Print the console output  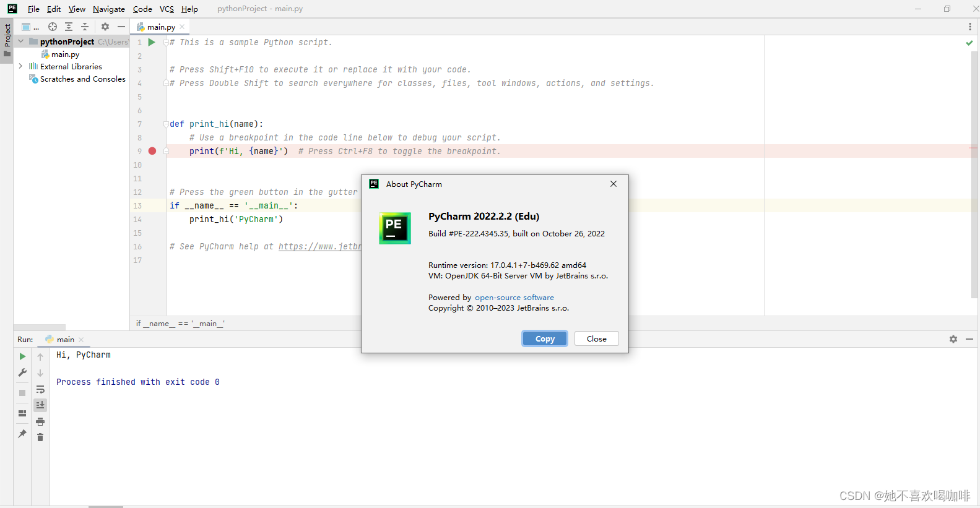[40, 421]
